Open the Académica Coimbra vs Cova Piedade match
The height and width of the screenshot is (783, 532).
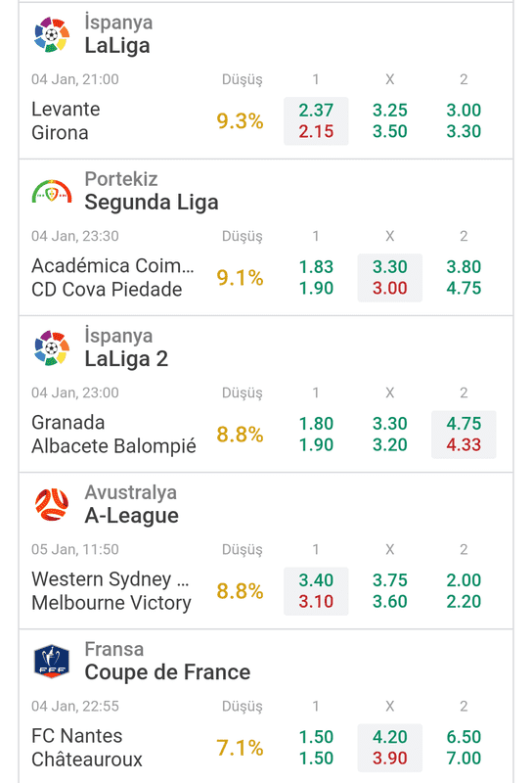pos(112,278)
